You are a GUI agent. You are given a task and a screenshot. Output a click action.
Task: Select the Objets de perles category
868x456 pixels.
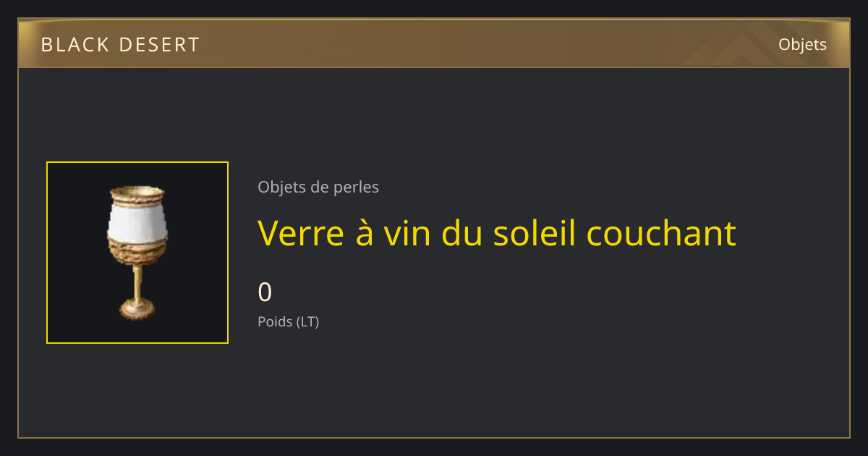(318, 187)
